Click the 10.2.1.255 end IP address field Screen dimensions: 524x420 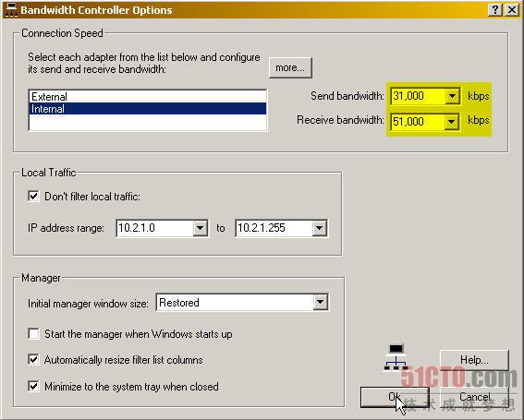[x=274, y=228]
